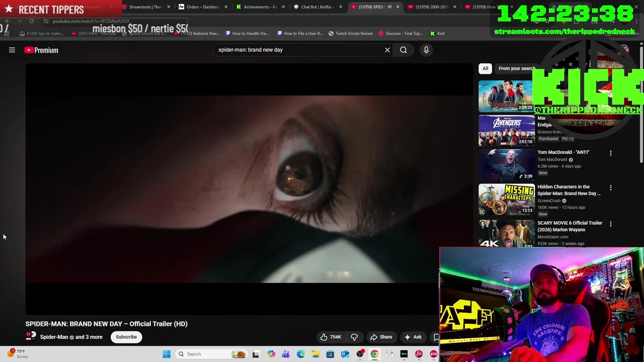Viewport: 644px width, 362px height.
Task: Open Microsoft Teams in the taskbar
Action: (x=286, y=354)
